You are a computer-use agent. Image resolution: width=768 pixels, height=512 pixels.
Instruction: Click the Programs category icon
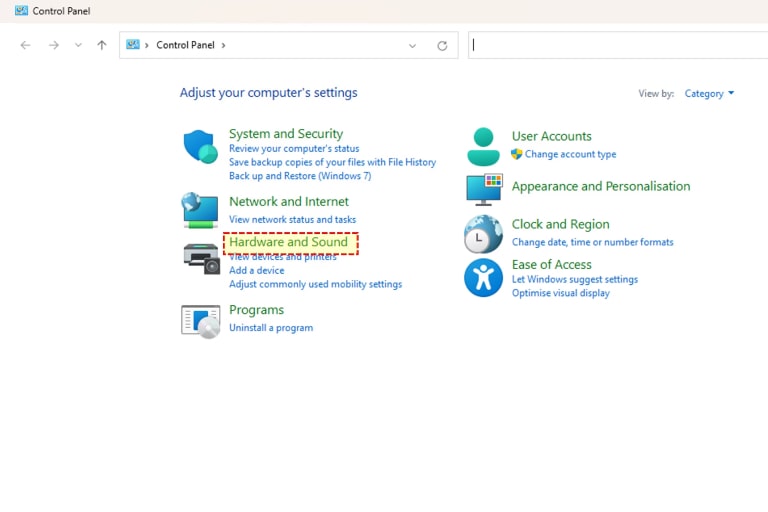(200, 320)
